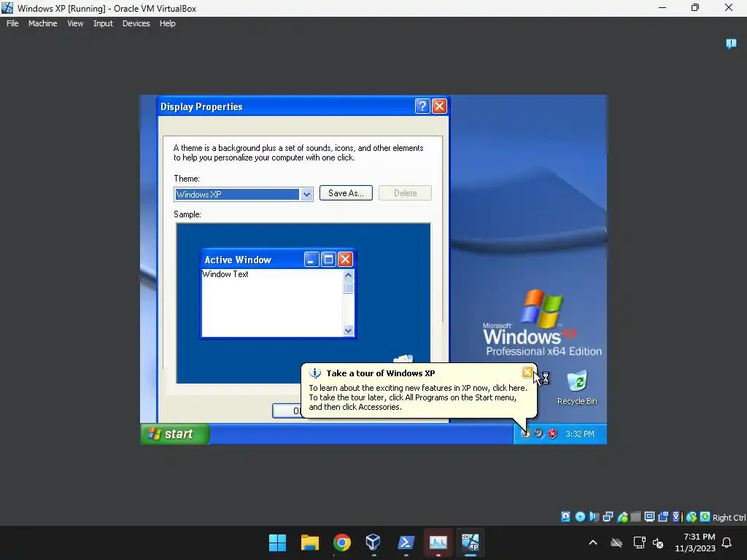Click the sample Active Window minimize icon
Image resolution: width=747 pixels, height=560 pixels.
311,259
